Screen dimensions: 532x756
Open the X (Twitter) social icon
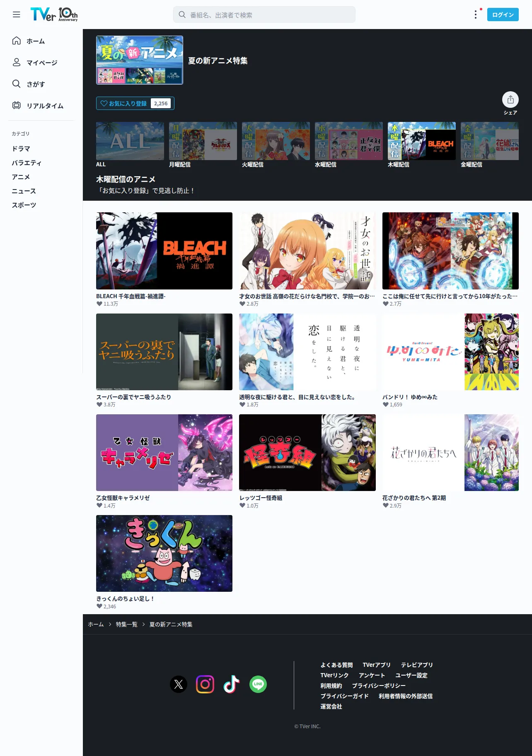click(179, 684)
